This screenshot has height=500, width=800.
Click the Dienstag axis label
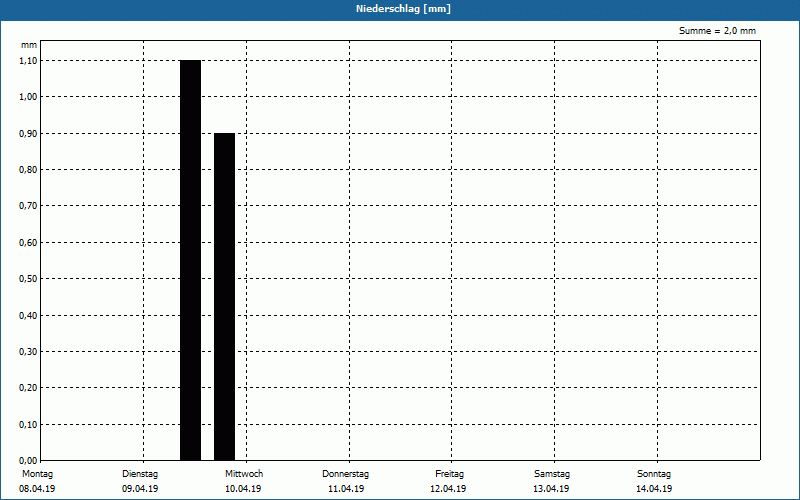140,474
